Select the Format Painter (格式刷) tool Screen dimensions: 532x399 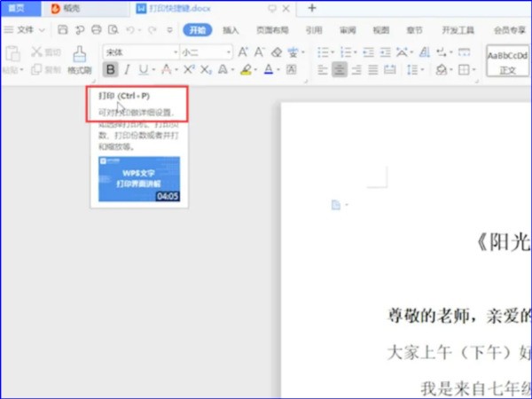coord(79,59)
